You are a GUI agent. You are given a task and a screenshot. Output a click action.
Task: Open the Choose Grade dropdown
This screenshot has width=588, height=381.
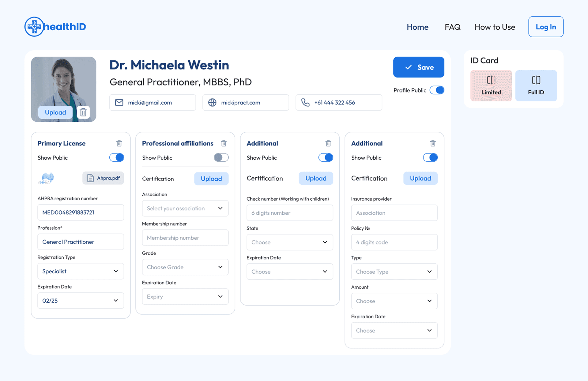pyautogui.click(x=185, y=267)
